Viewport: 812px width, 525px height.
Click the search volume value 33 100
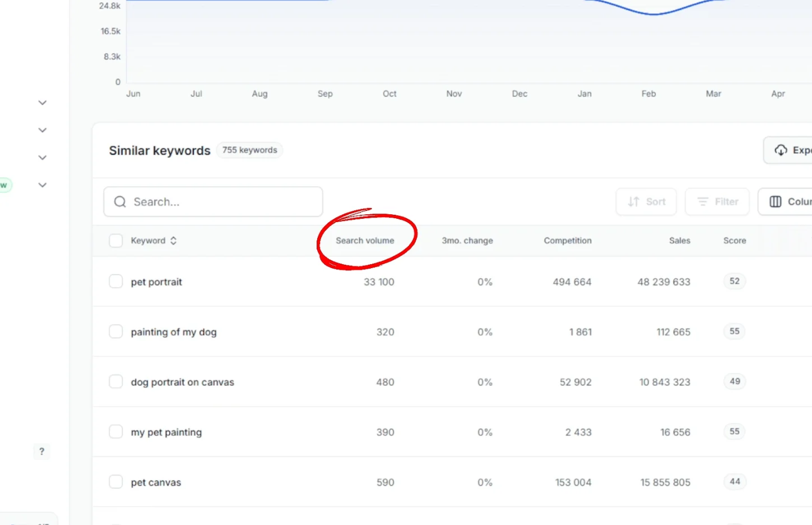point(379,282)
